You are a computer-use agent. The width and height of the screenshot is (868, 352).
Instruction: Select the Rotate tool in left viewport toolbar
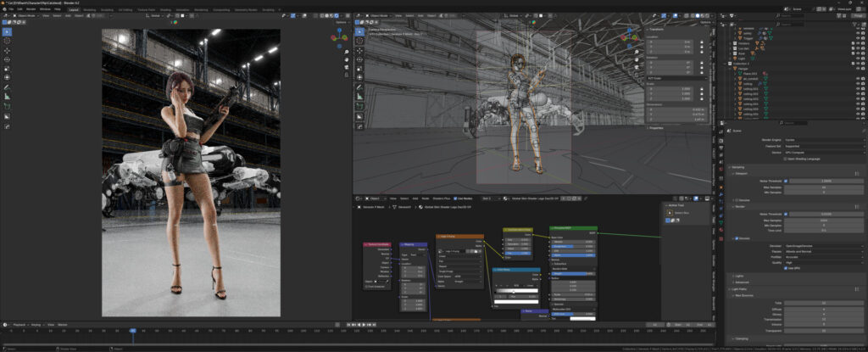[x=7, y=59]
